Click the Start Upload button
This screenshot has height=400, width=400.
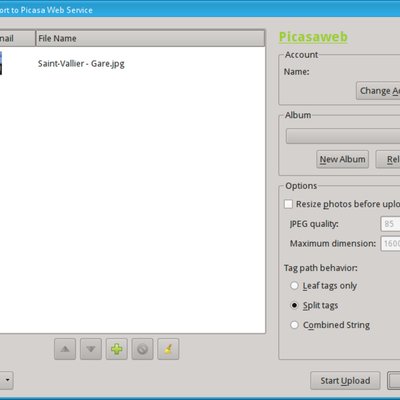tap(345, 381)
